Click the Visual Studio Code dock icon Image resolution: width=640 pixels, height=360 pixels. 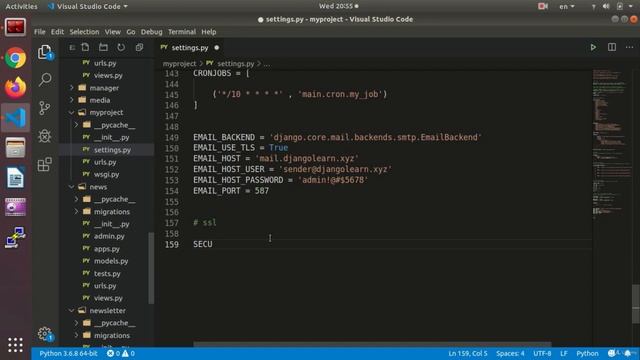(x=16, y=118)
